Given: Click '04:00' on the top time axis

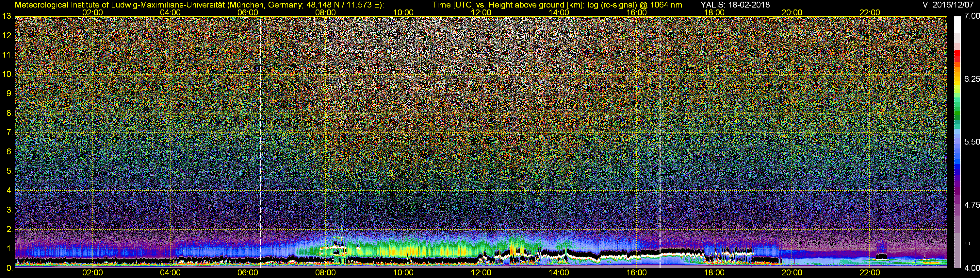Looking at the screenshot, I should pyautogui.click(x=170, y=12).
